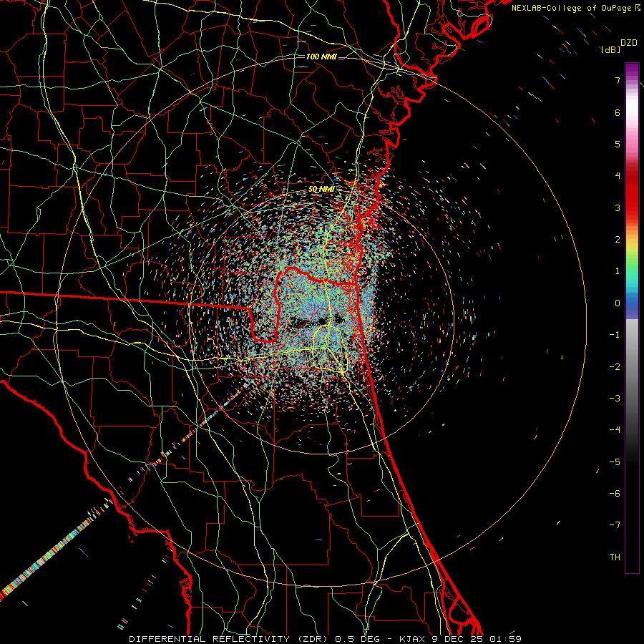The height and width of the screenshot is (644, 644).
Task: Click the 5 value on the legend
Action: point(618,144)
